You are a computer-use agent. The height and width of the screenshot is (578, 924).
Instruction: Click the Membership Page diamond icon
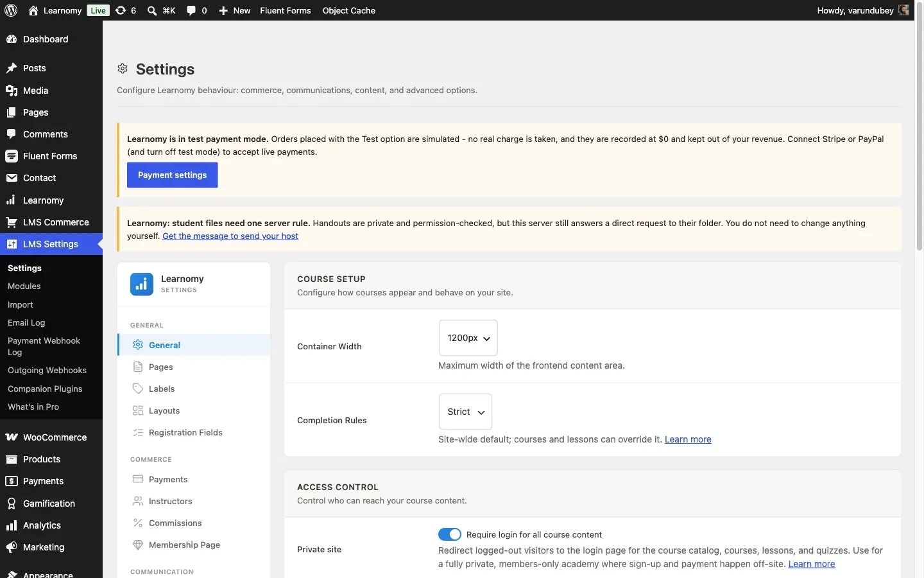coord(138,545)
